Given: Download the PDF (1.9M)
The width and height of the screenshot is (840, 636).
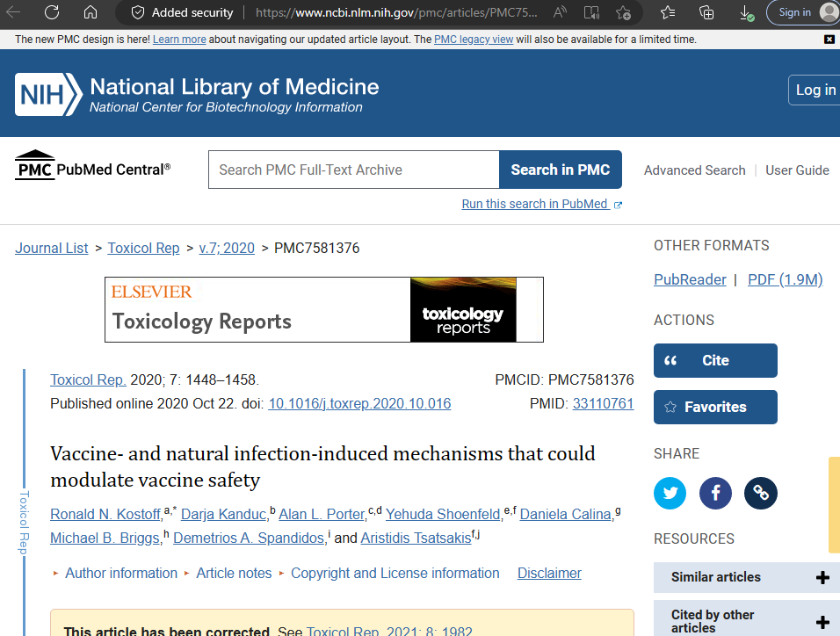Looking at the screenshot, I should click(786, 279).
